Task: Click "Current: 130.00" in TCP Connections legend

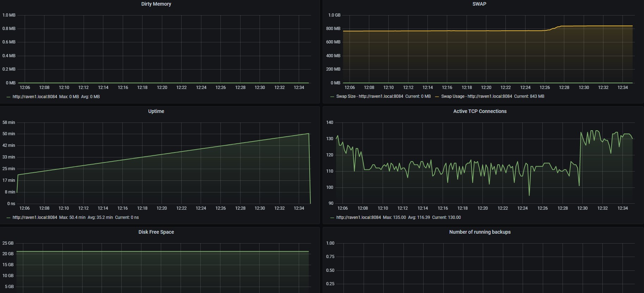Action: click(x=446, y=217)
